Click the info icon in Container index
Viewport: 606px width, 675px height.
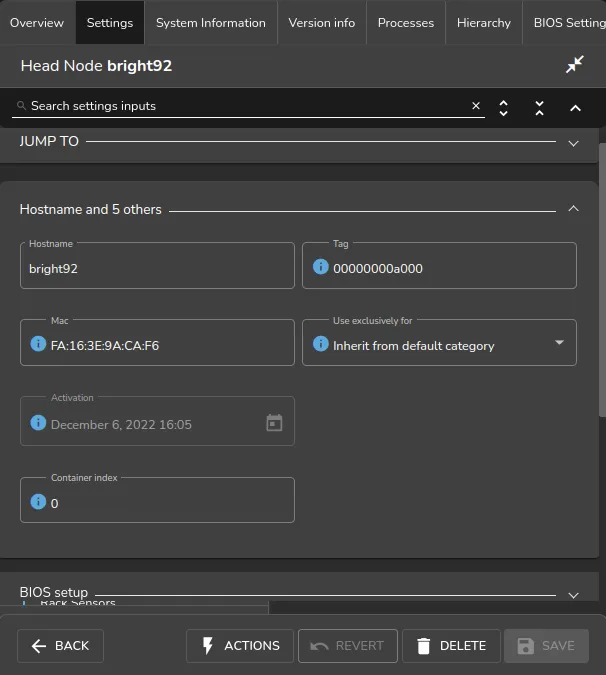point(38,502)
